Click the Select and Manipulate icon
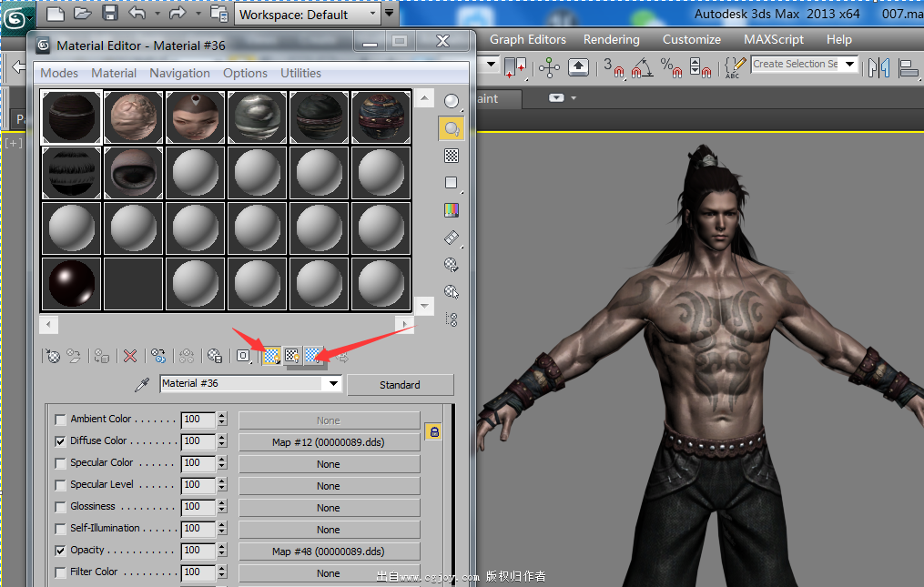The width and height of the screenshot is (924, 587). [549, 67]
